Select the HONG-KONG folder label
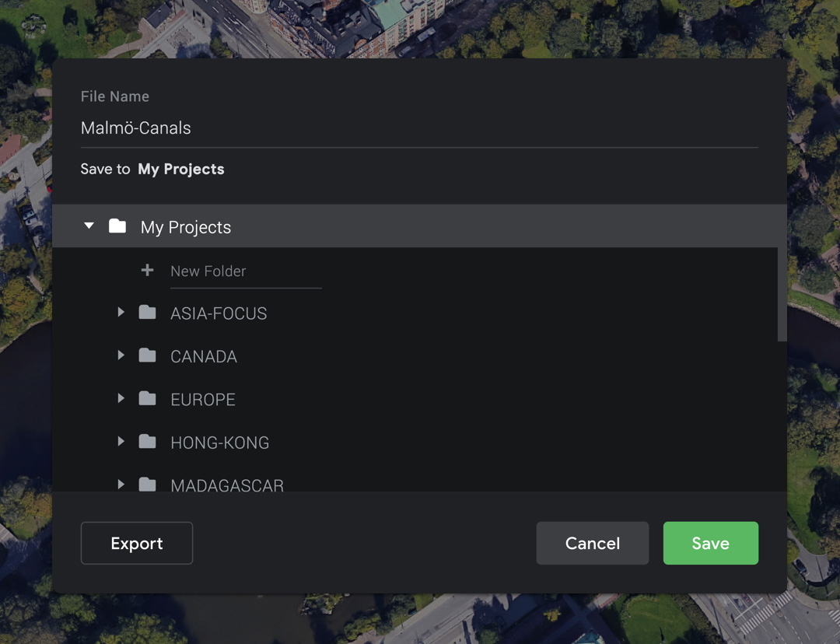Image resolution: width=840 pixels, height=644 pixels. [220, 443]
